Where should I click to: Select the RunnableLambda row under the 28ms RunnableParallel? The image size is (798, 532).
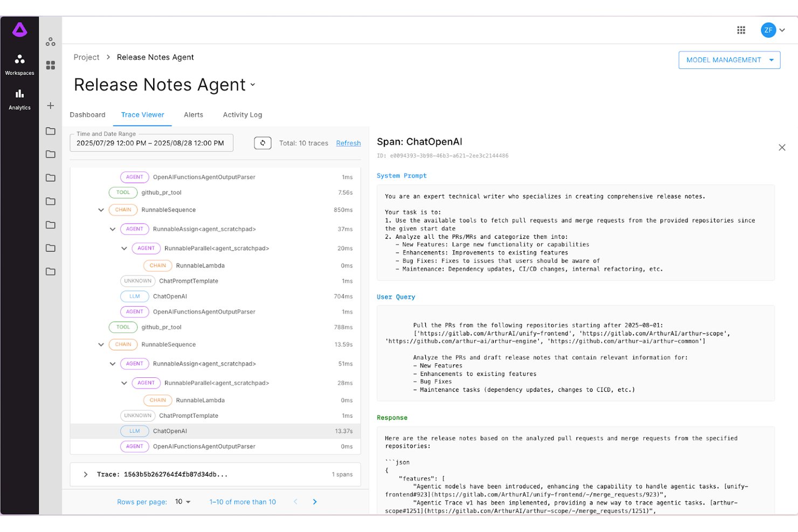pos(215,400)
